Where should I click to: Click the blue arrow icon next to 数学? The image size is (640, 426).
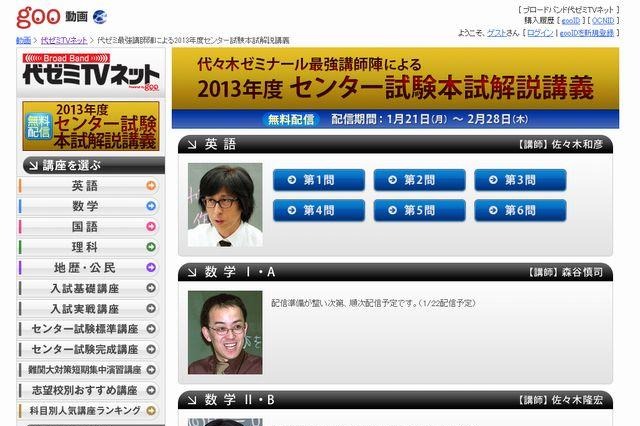(x=151, y=206)
